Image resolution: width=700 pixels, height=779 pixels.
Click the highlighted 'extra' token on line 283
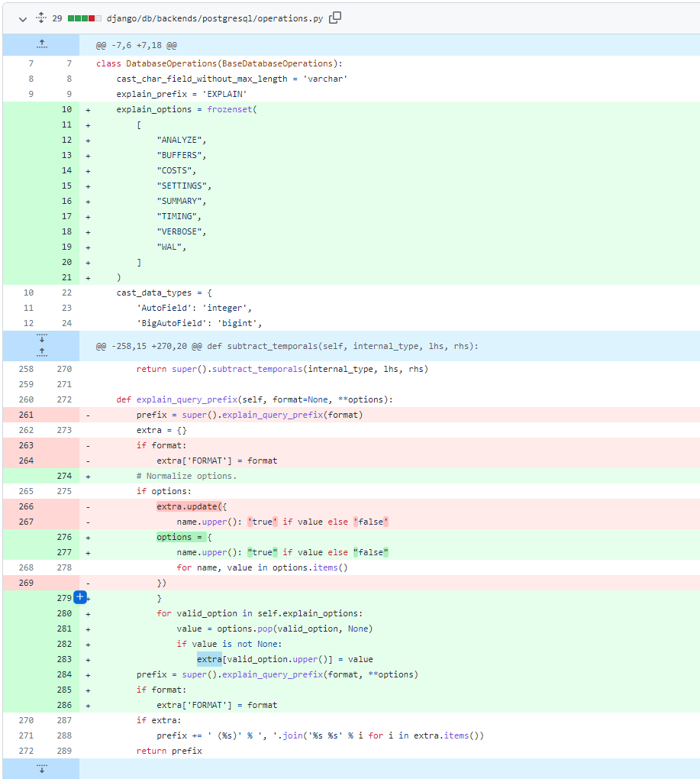pyautogui.click(x=209, y=659)
